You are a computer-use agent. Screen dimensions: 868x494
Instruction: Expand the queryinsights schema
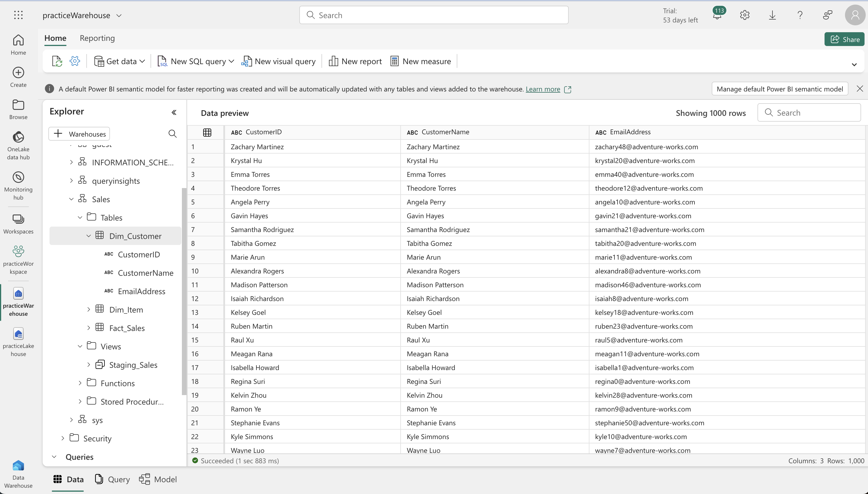71,181
